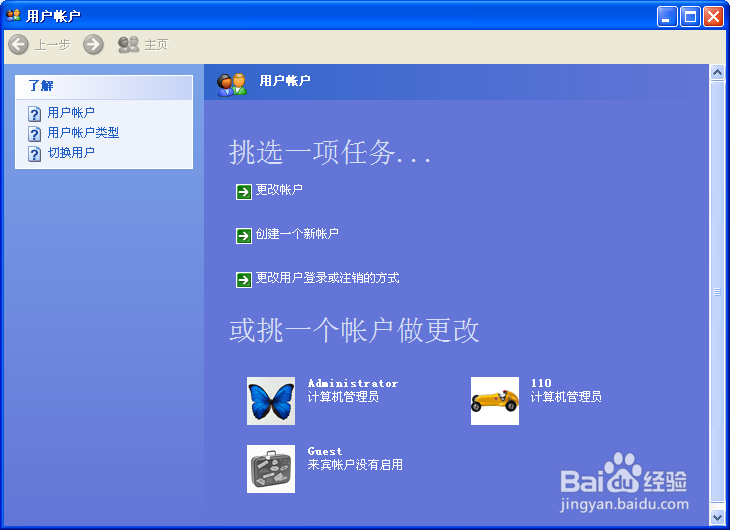Choose 创建一个新帐户 task
The width and height of the screenshot is (730, 530).
pos(297,234)
